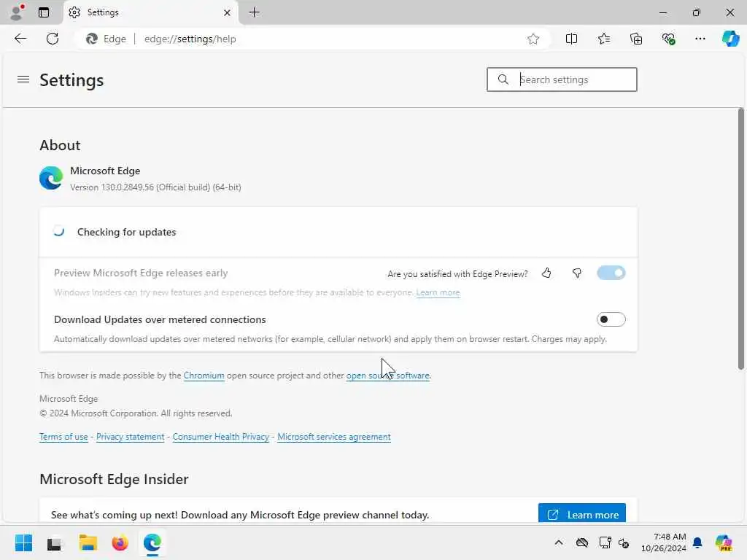
Task: Toggle Preview Microsoft Edge releases early
Action: [611, 273]
